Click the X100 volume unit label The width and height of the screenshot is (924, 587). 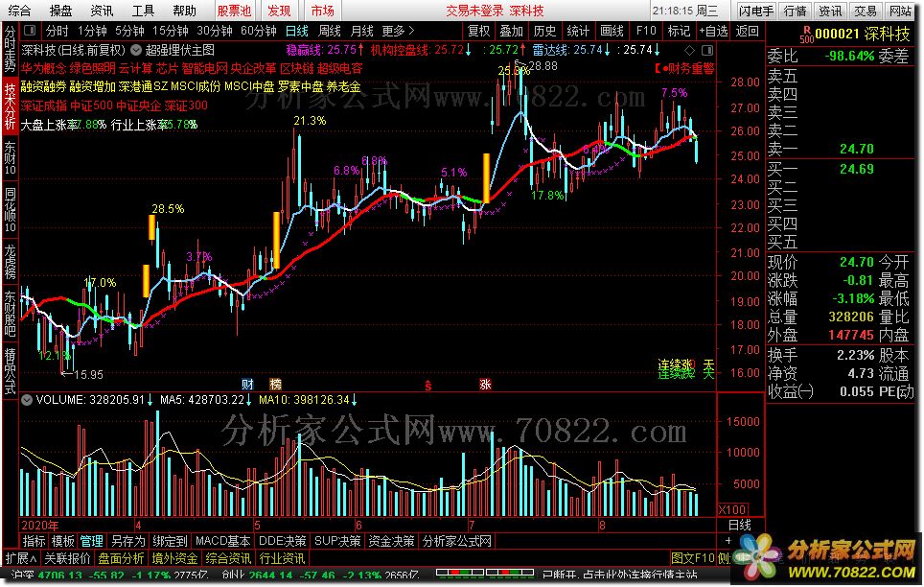pos(732,509)
